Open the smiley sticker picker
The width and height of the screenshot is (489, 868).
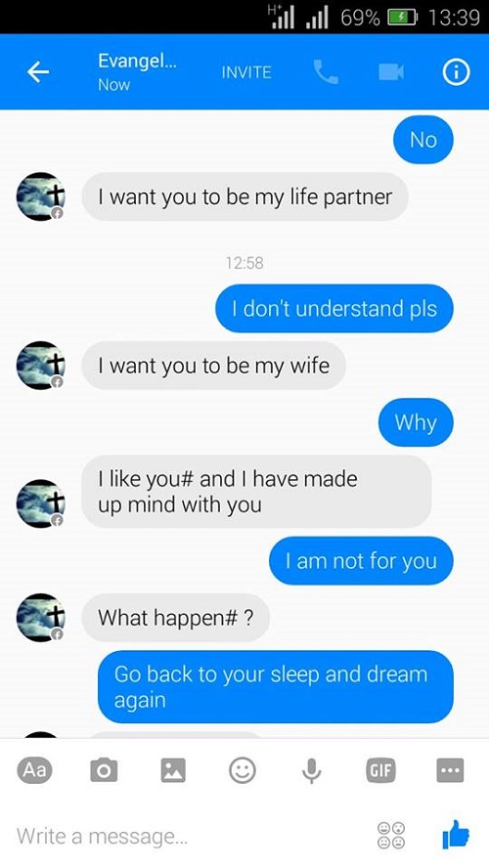click(x=243, y=770)
